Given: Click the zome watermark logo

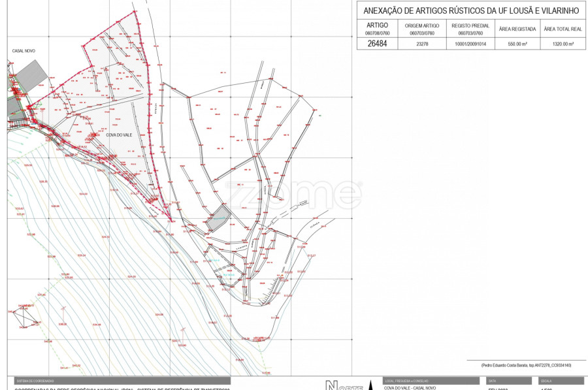Looking at the screenshot, I should (x=293, y=193).
